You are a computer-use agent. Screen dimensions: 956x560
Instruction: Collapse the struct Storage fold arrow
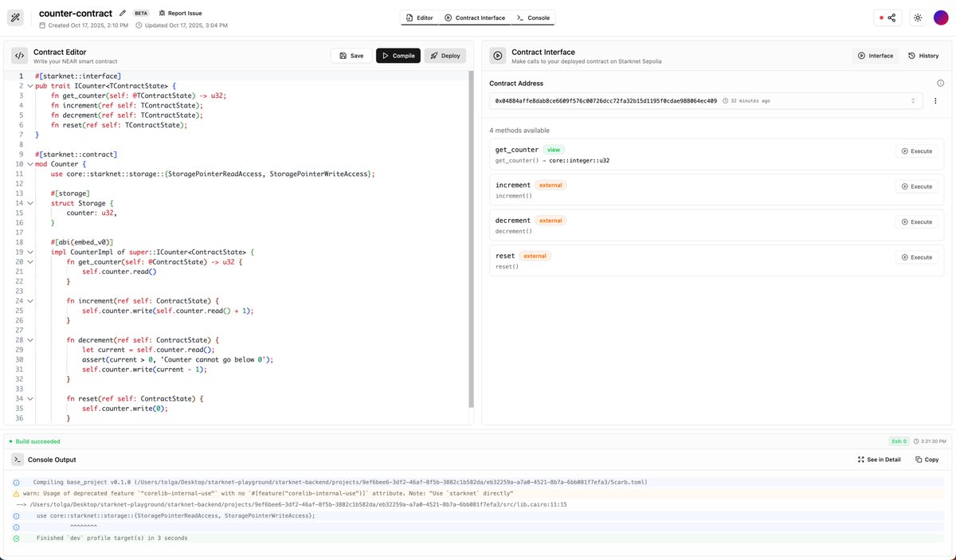tap(29, 203)
